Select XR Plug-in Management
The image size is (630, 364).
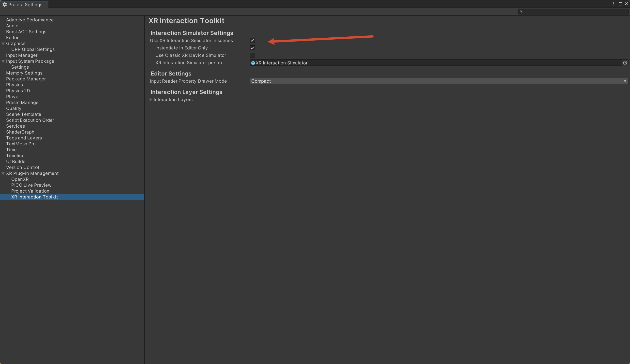[32, 173]
